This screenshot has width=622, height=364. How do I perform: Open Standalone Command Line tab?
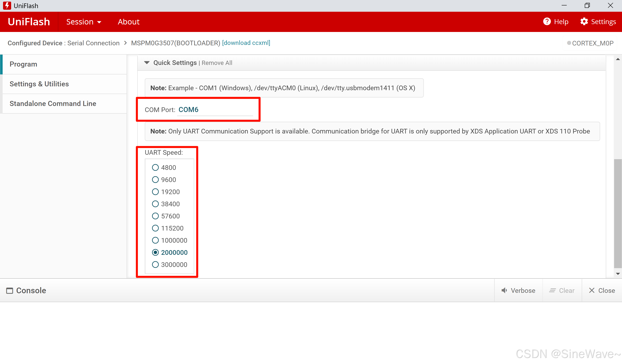point(64,104)
